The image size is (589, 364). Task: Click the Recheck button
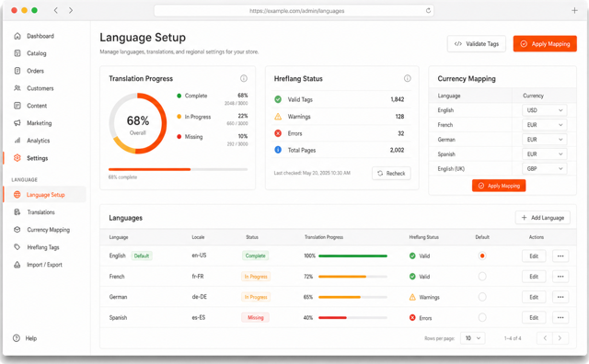tap(391, 174)
